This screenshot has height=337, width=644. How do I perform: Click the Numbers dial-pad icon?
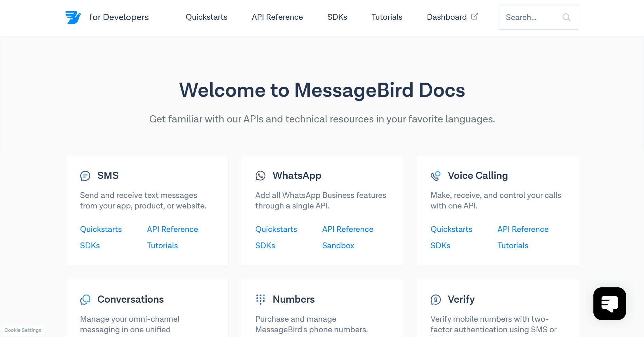[x=261, y=299]
